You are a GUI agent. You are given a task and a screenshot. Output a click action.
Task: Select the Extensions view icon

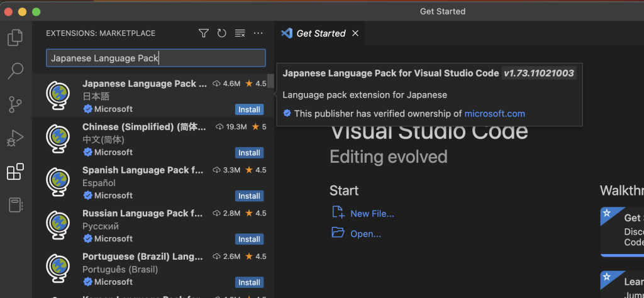(15, 172)
